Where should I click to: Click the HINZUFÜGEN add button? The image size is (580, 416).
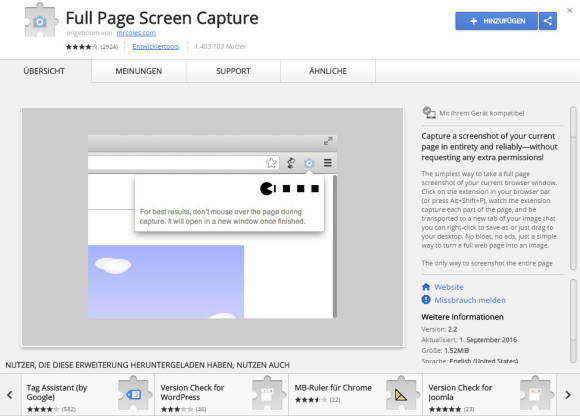(x=496, y=21)
